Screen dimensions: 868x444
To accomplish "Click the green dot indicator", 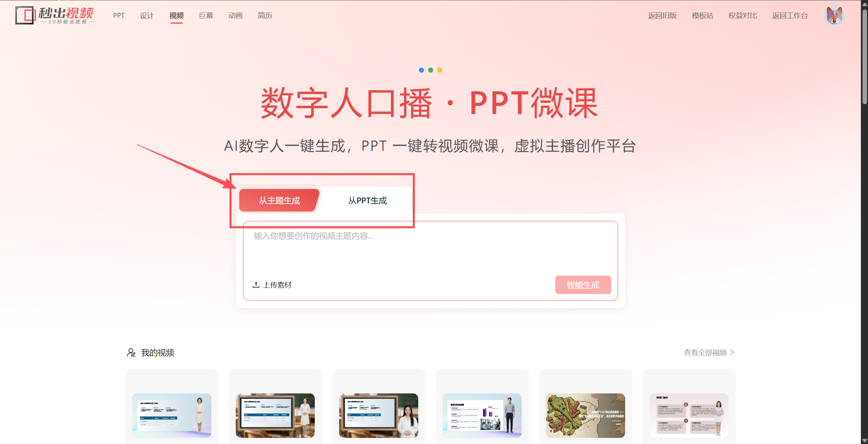I will coord(430,70).
